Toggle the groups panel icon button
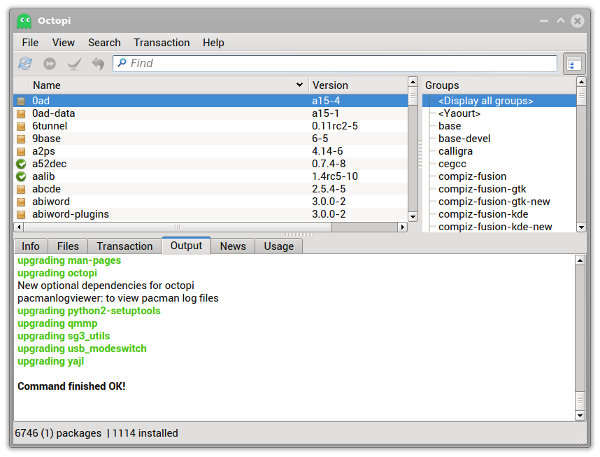Screen dimensions: 600x457 (573, 63)
